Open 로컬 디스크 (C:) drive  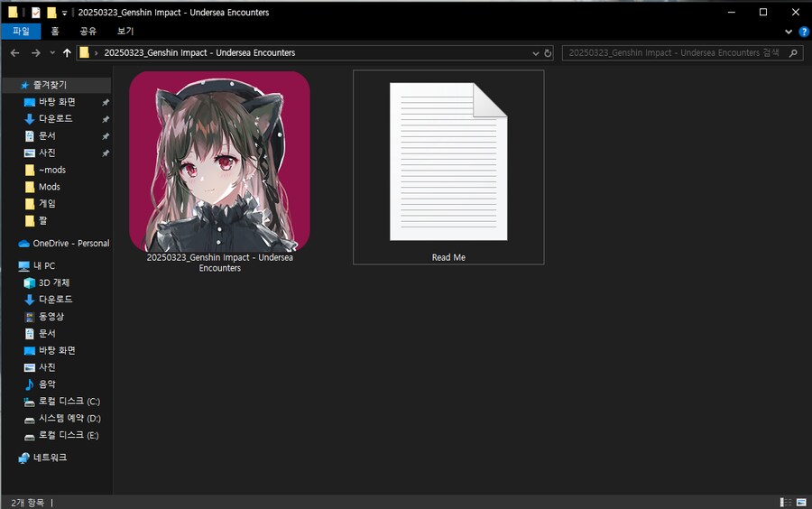[69, 402]
